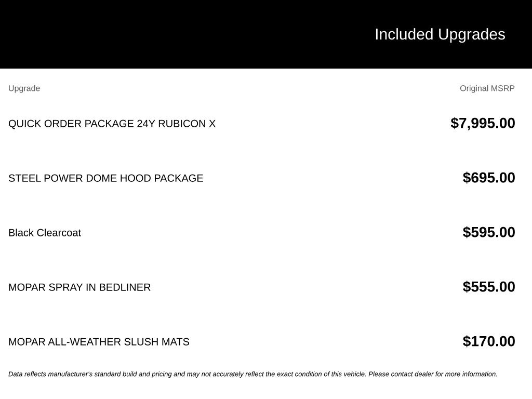Click the manufacturer's data disclaimer text
The image size is (532, 399).
[253, 374]
